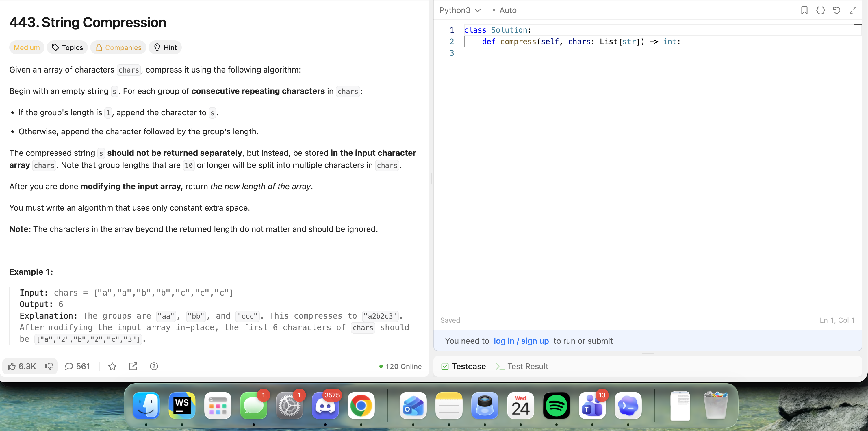
Task: Open Outlook from the dock
Action: click(x=413, y=405)
